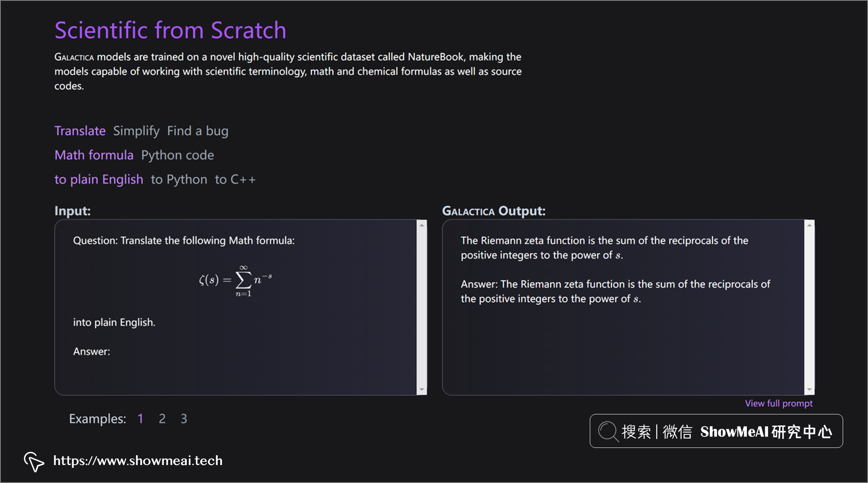Click the Galactica Output: label
The height and width of the screenshot is (483, 868).
pyautogui.click(x=494, y=211)
